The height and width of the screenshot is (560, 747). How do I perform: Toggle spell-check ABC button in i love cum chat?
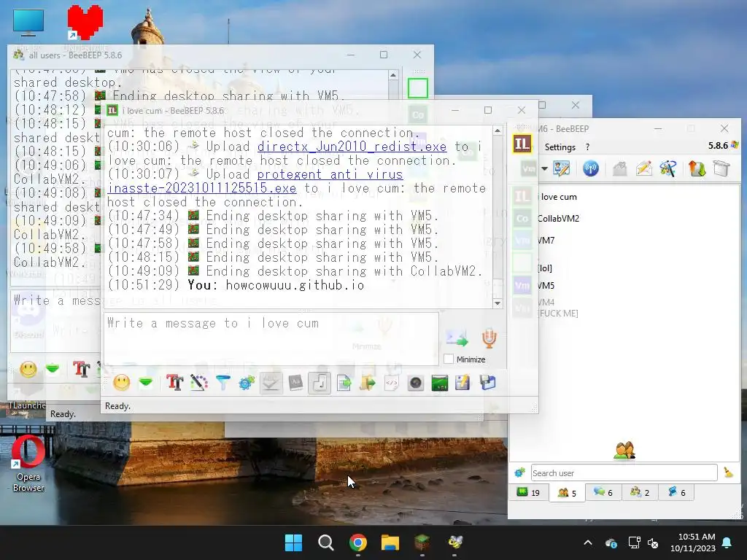pos(271,383)
